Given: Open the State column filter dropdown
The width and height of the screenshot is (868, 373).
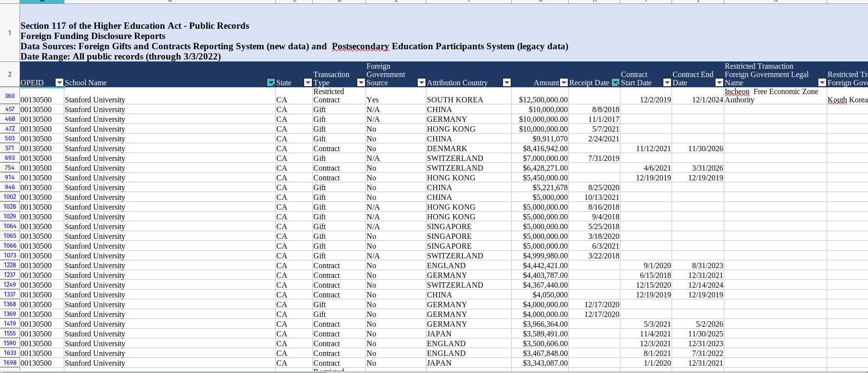Looking at the screenshot, I should coord(308,83).
